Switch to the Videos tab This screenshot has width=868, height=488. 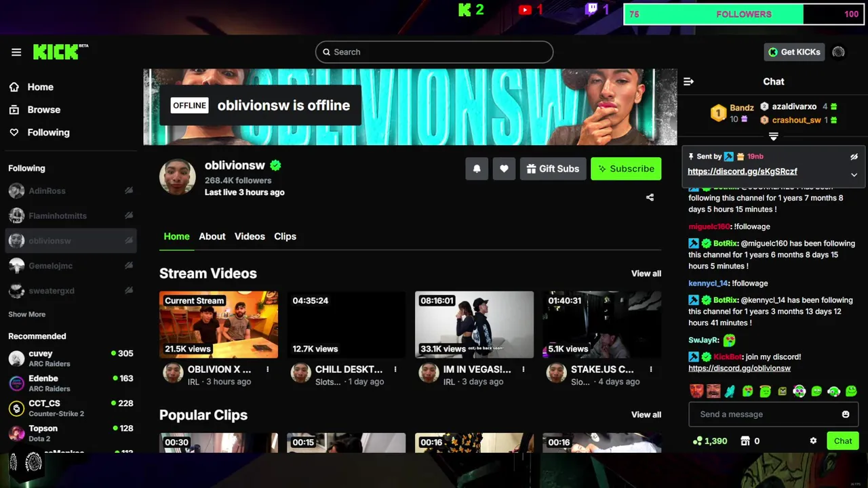[x=250, y=237]
